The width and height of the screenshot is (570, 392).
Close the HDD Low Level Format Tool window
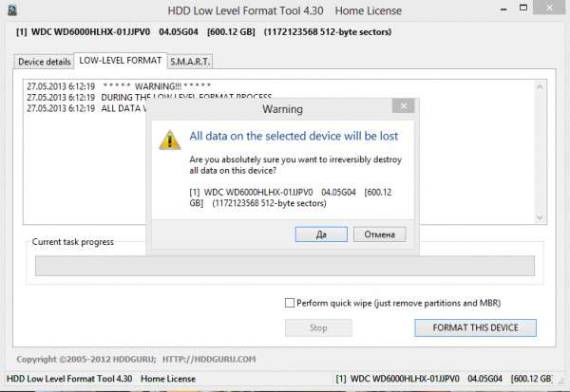[549, 8]
